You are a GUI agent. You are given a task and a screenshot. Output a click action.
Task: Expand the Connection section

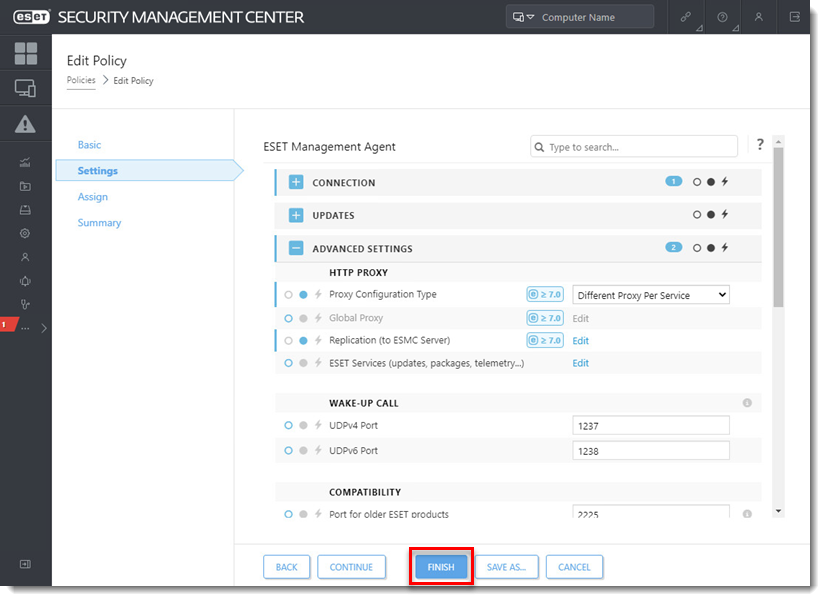tap(296, 183)
